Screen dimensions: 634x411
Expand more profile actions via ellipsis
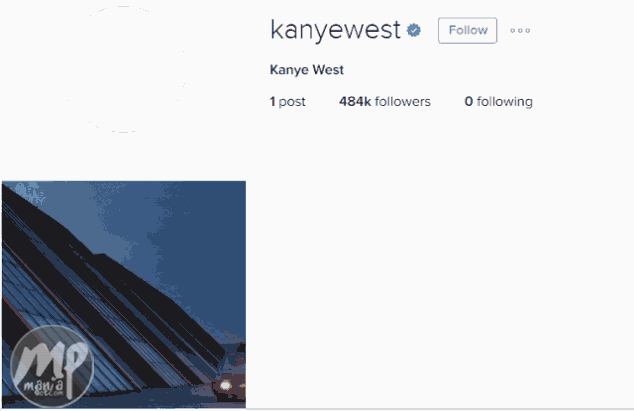(x=520, y=30)
